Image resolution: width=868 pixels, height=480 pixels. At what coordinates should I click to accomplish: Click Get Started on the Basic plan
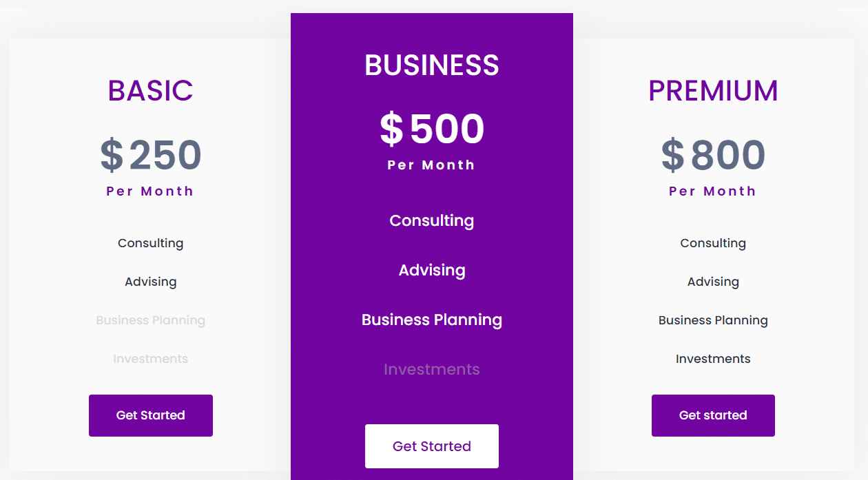[x=150, y=415]
